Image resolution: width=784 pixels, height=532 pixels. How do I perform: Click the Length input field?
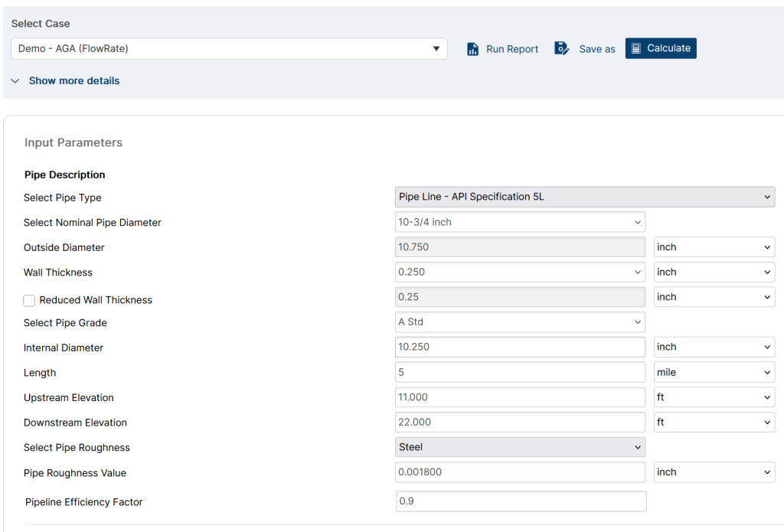coord(520,372)
